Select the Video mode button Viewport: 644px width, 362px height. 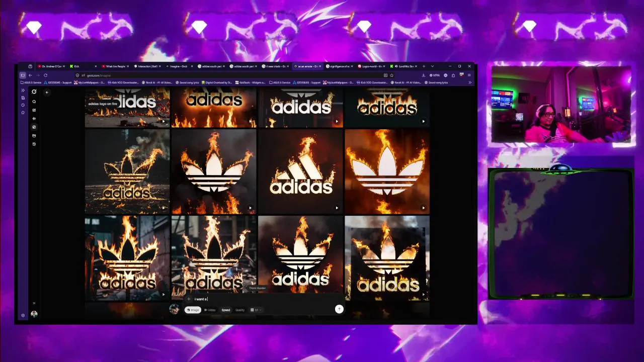click(210, 310)
